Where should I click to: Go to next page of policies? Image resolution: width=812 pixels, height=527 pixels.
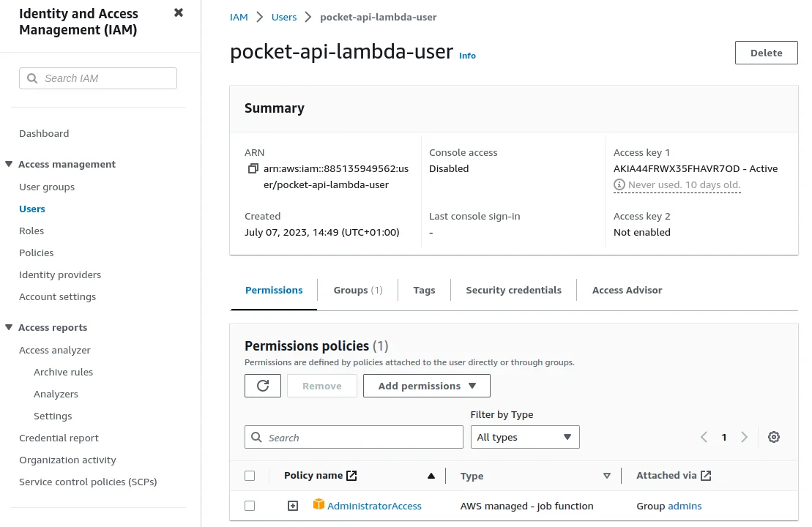[745, 437]
